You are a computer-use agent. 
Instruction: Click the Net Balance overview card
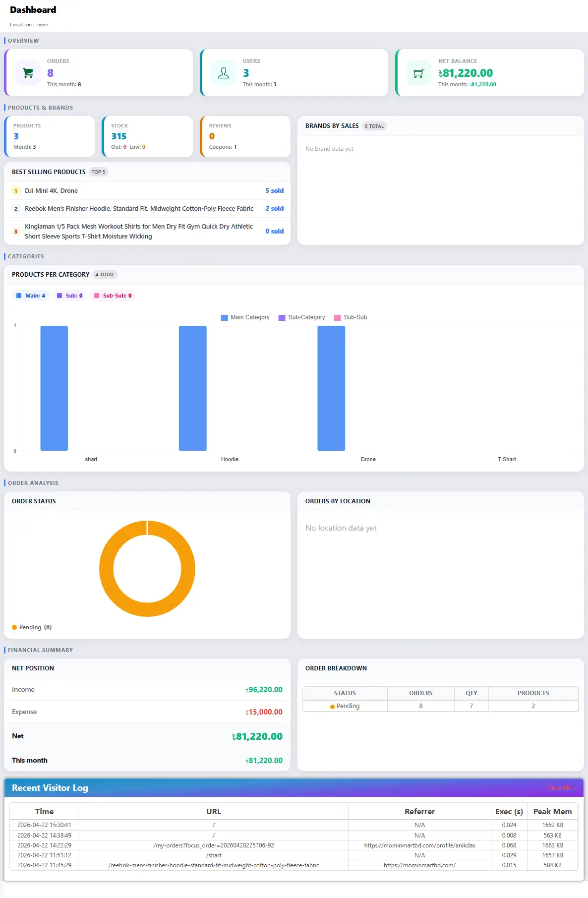(x=490, y=72)
